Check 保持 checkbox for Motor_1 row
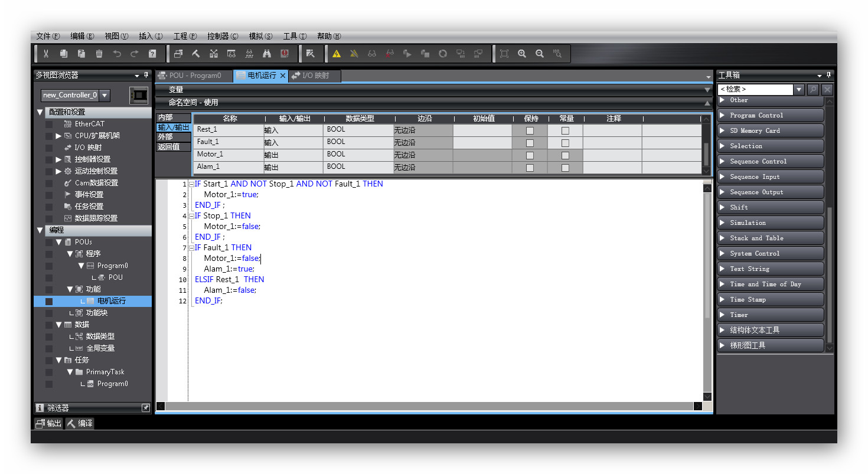Screen dimensions: 868x474 pos(530,155)
